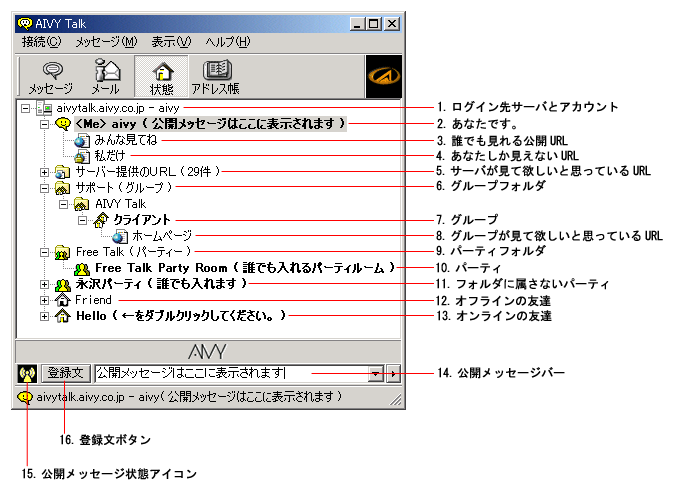Collapse the クライアント group
Screen dimensions: 673x491
tap(82, 220)
